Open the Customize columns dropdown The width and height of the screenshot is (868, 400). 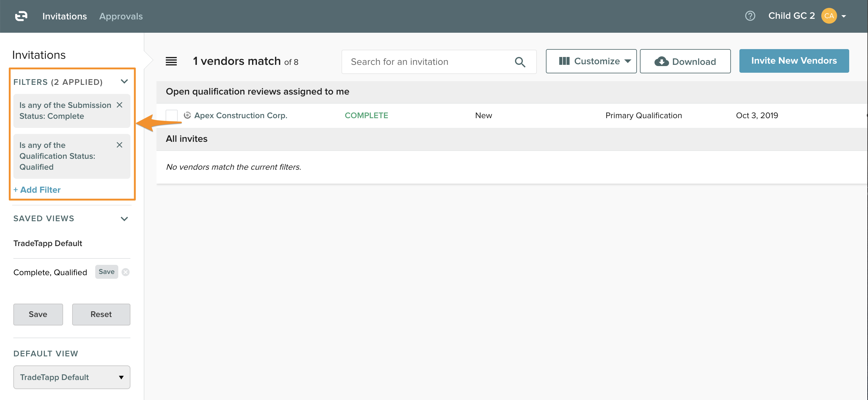tap(591, 61)
